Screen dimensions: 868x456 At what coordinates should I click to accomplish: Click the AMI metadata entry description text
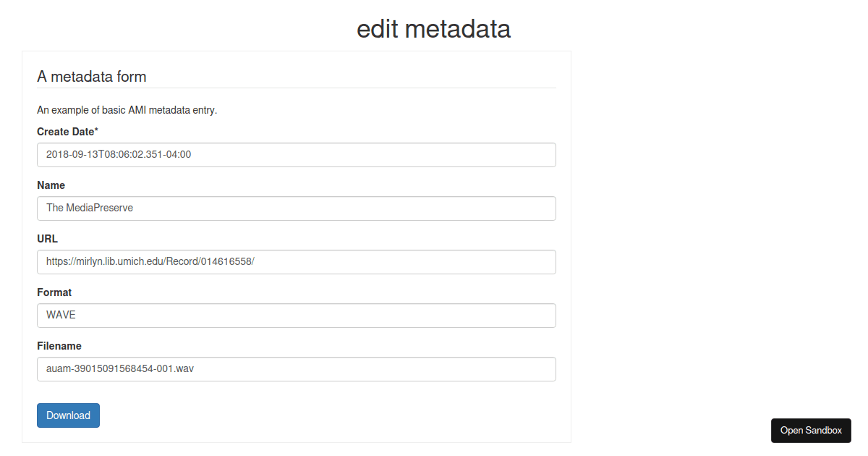(x=129, y=109)
